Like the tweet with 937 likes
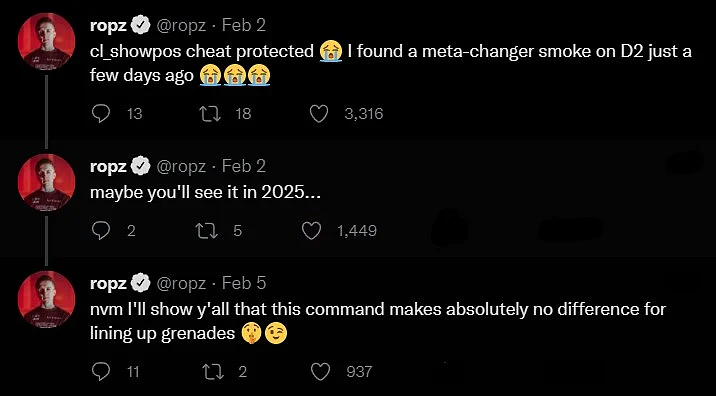Viewport: 716px width, 396px height. [320, 371]
